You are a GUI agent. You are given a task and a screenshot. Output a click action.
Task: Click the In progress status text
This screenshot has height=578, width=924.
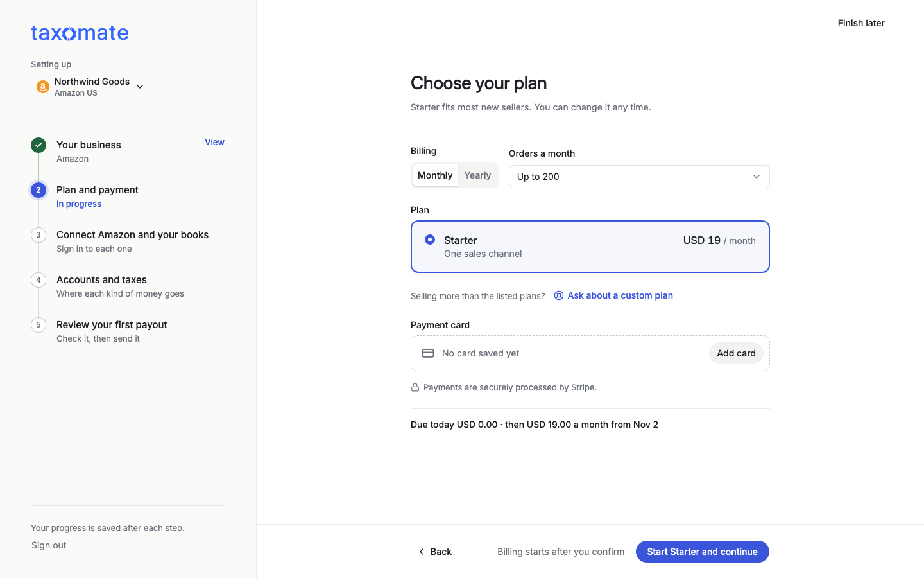click(79, 204)
